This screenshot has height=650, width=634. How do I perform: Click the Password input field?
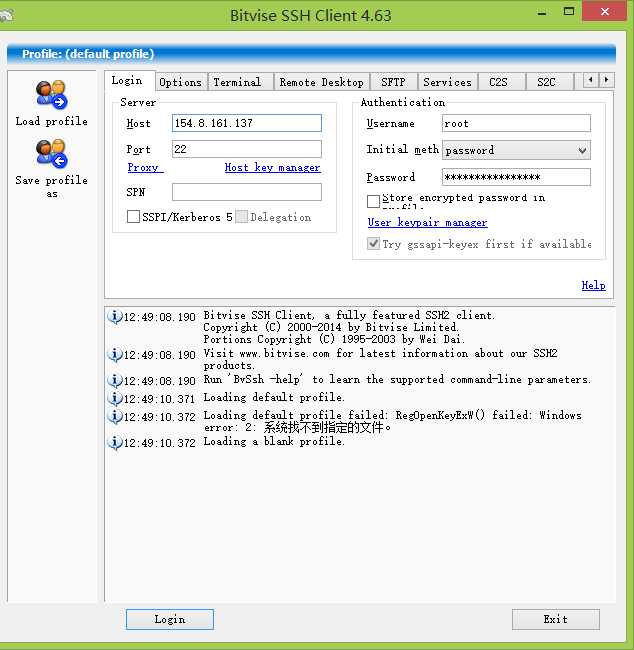[x=516, y=177]
